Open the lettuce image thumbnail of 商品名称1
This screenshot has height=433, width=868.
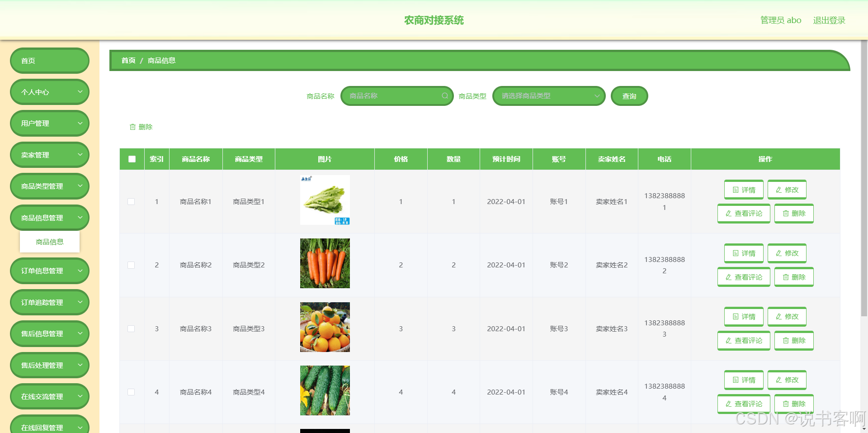point(325,200)
